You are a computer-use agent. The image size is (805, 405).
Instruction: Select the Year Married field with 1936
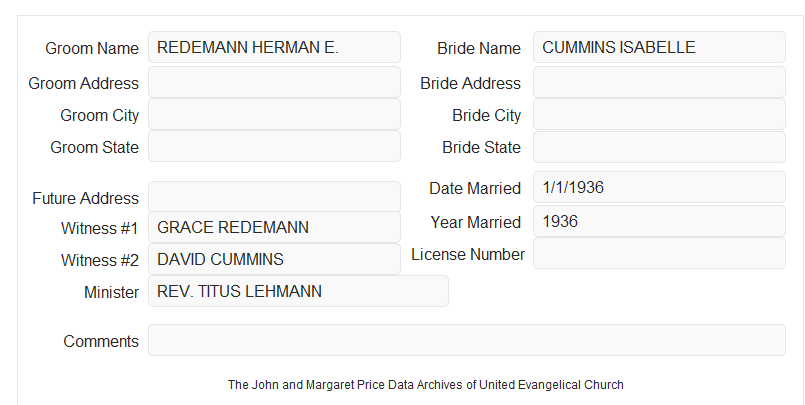[x=659, y=221]
